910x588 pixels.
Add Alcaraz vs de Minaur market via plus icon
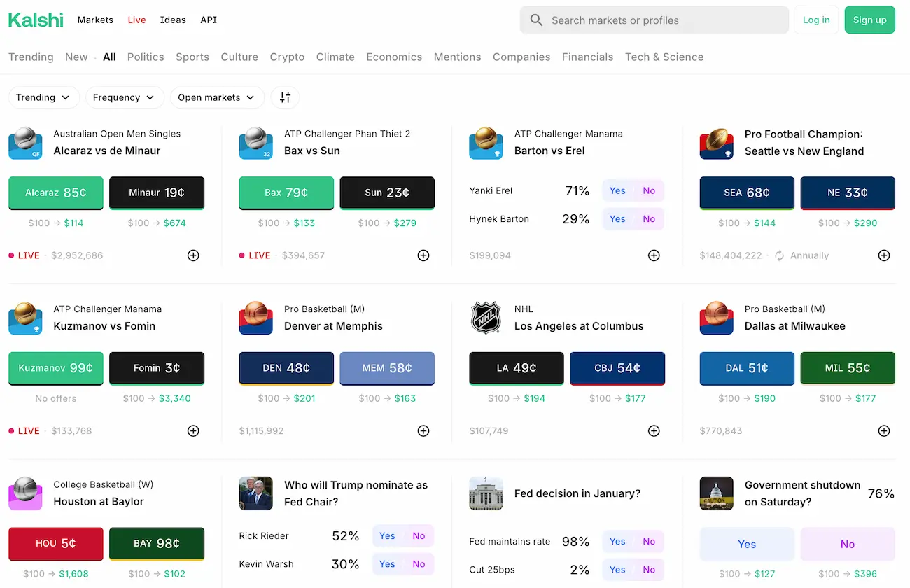pos(193,255)
